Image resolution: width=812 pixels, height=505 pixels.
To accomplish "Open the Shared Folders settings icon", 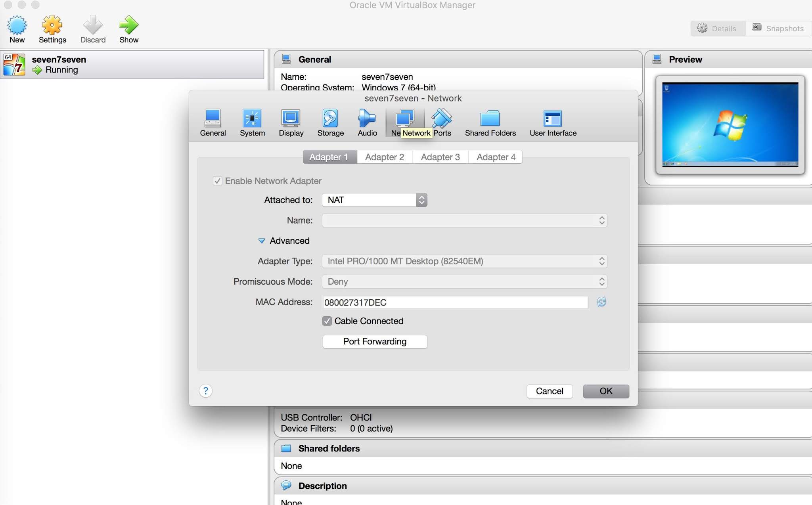I will (490, 118).
